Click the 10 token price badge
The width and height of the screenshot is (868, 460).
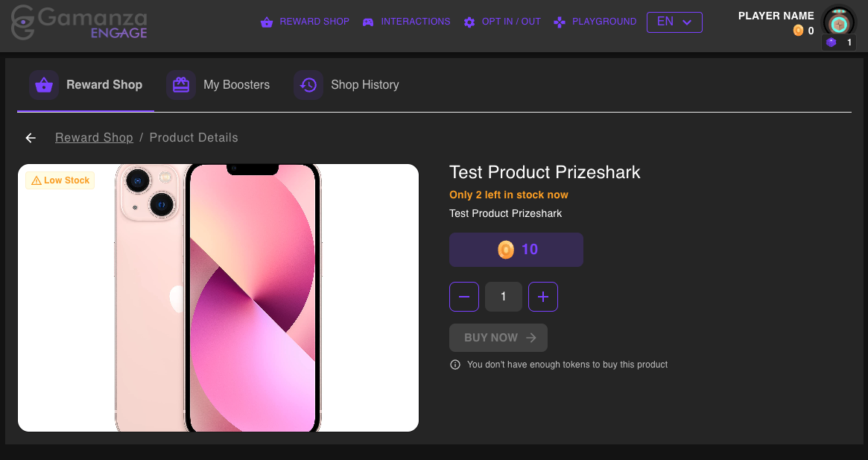click(516, 250)
